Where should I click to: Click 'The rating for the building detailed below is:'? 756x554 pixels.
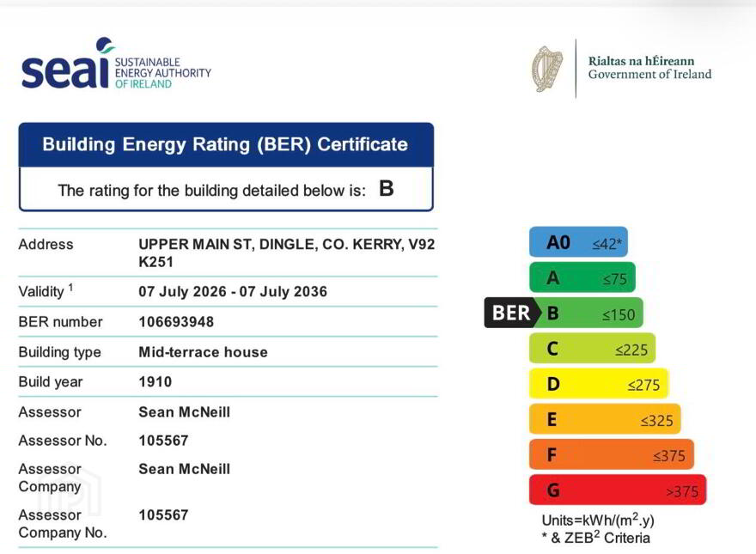pyautogui.click(x=211, y=191)
